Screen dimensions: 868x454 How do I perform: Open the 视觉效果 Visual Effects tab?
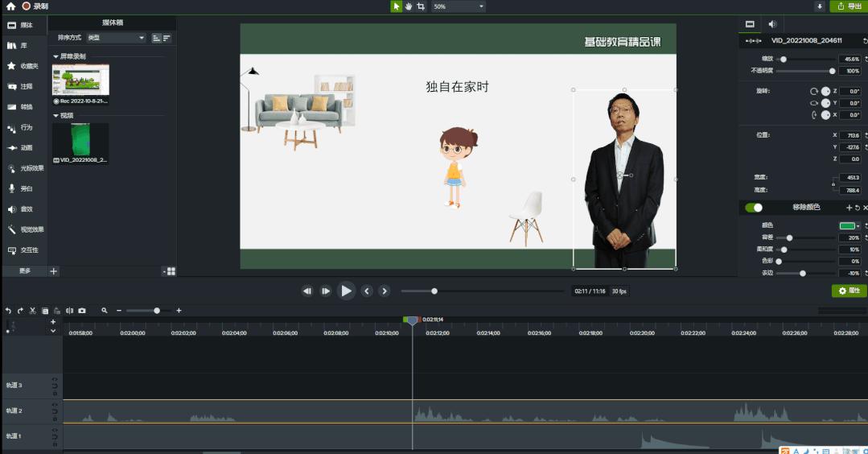pos(25,229)
